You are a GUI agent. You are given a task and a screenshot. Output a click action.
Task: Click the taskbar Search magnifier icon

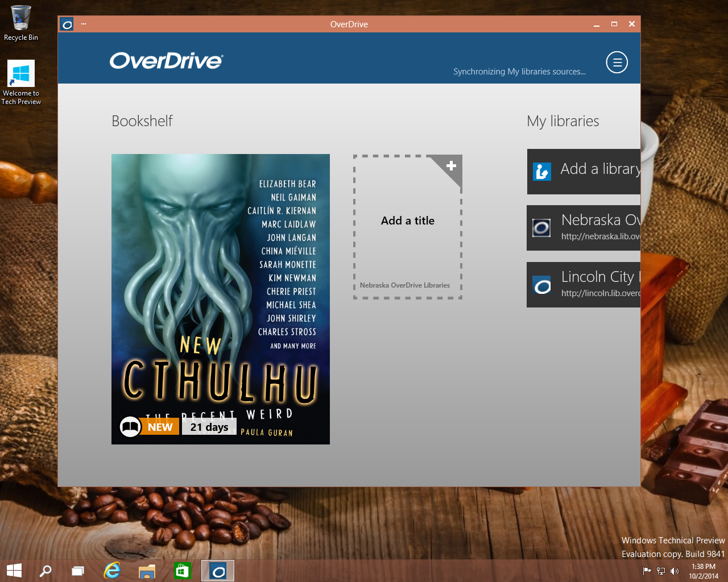pos(45,571)
